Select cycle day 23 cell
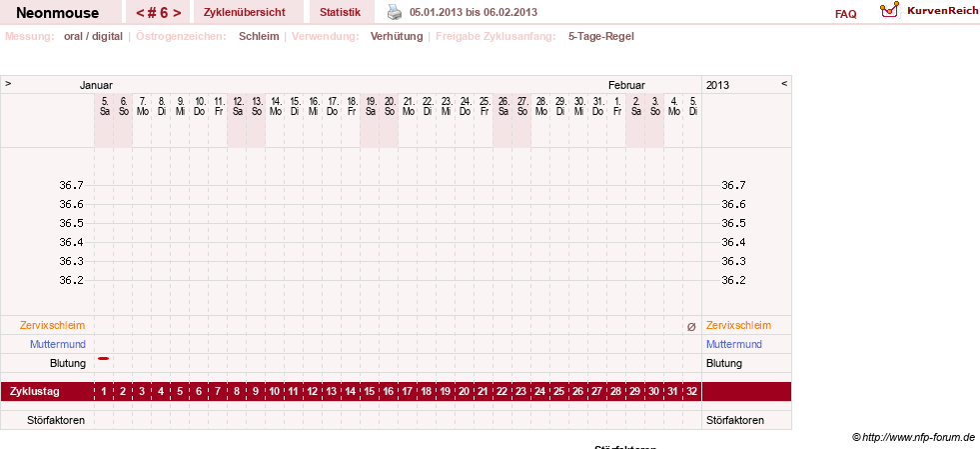The width and height of the screenshot is (980, 449). 521,391
